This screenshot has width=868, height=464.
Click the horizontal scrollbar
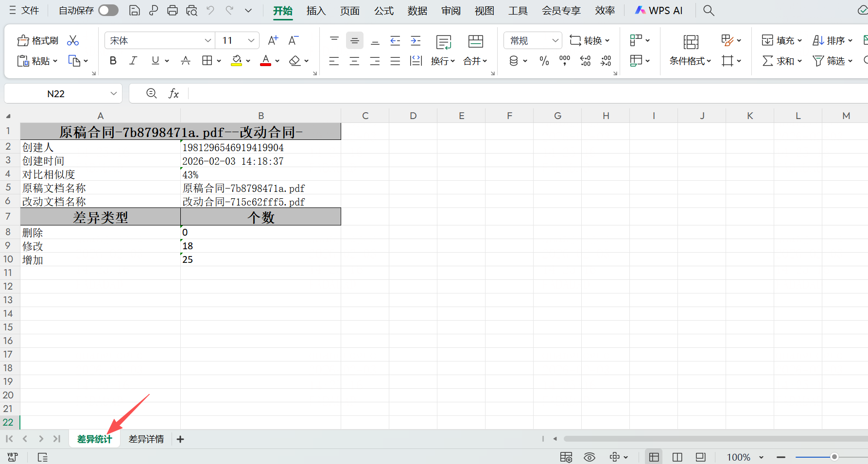tap(715, 439)
